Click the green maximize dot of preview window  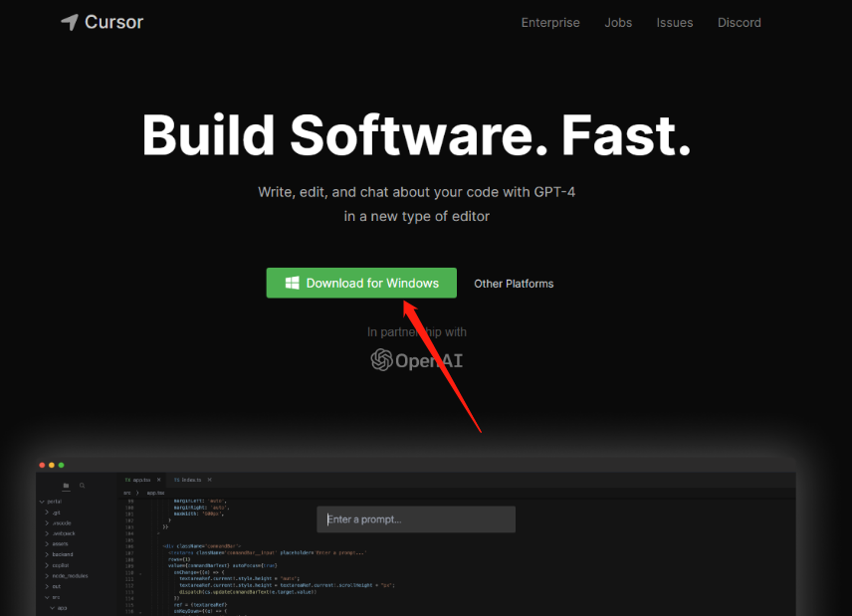62,465
